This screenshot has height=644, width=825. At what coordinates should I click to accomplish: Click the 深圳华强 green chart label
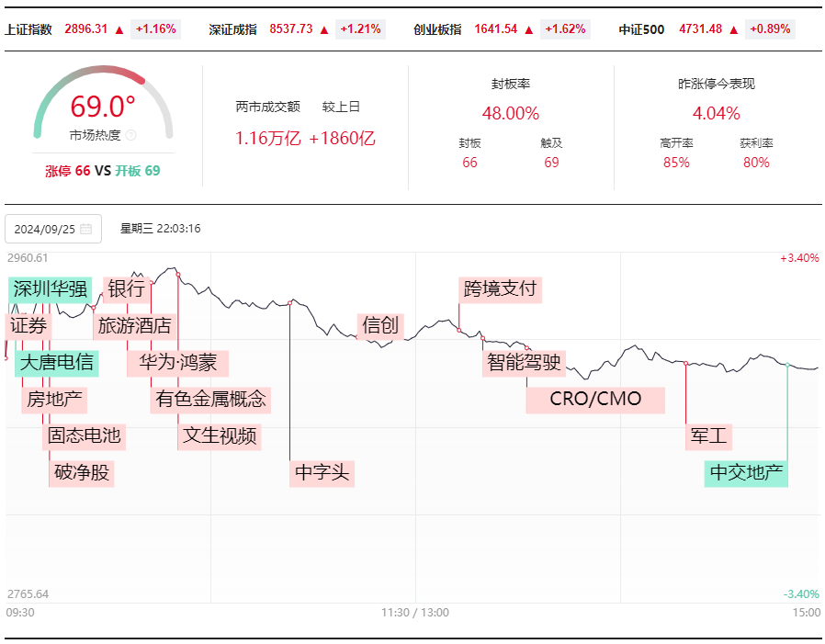[50, 288]
